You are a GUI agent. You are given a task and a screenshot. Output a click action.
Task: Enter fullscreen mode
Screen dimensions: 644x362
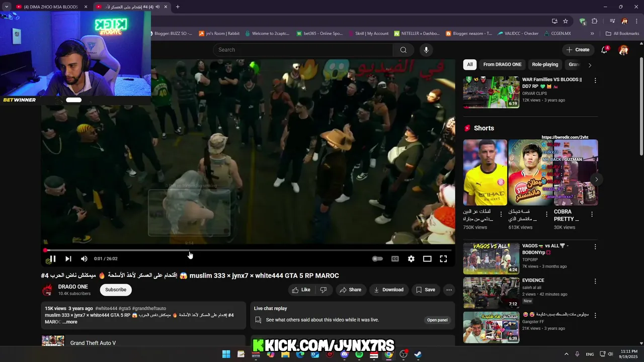click(443, 259)
